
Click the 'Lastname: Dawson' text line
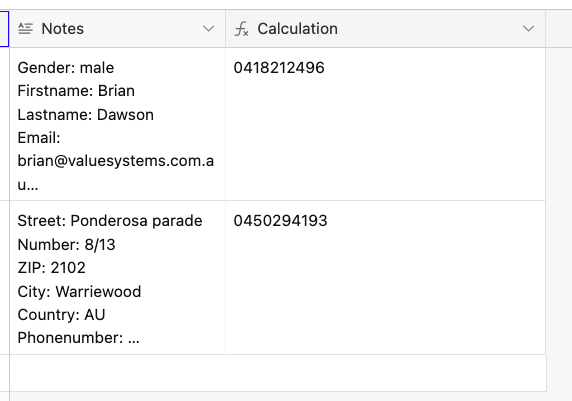(85, 115)
